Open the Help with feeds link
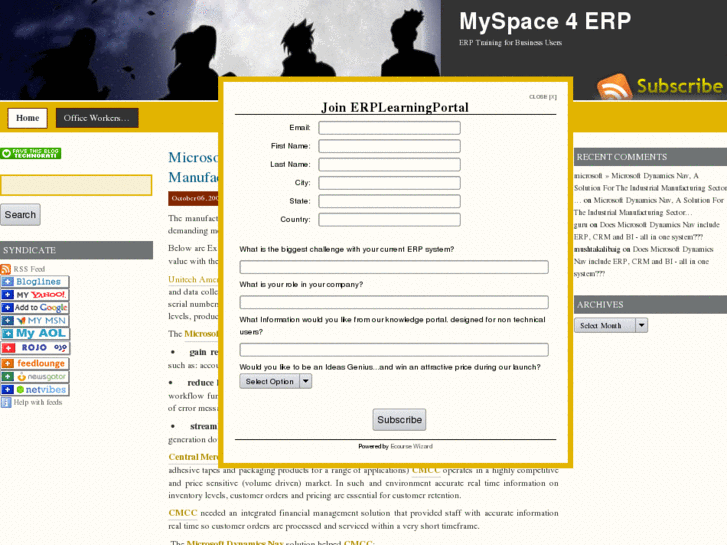 point(38,403)
